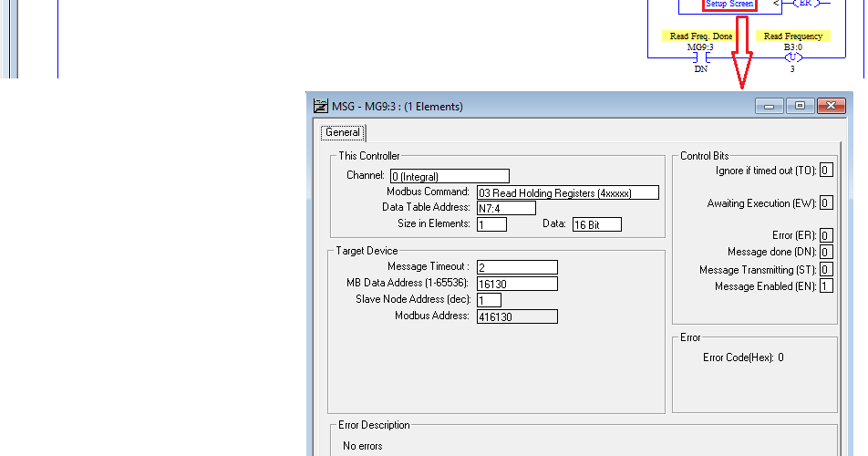This screenshot has width=868, height=456.
Task: Click the ER coil in ladder rung
Action: [x=805, y=4]
